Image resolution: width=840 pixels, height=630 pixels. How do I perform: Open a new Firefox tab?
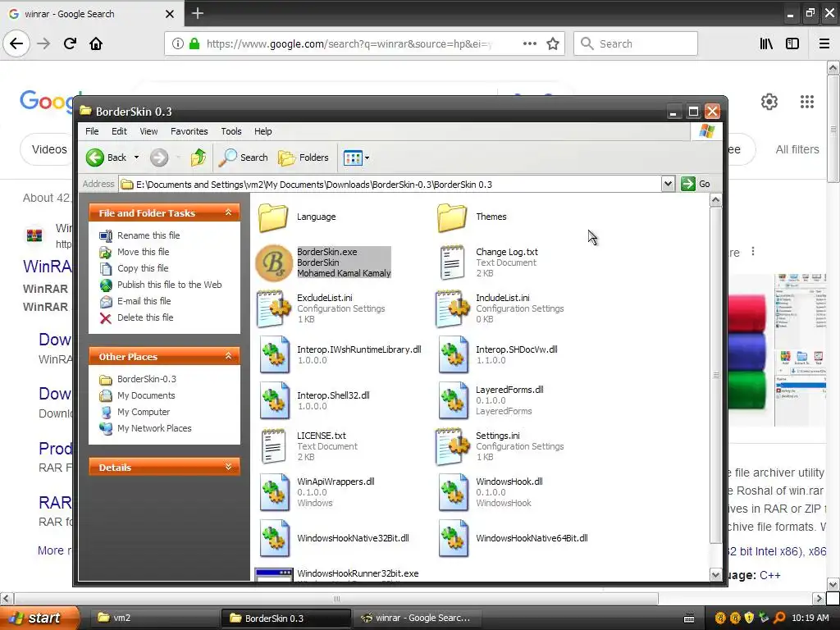coord(198,13)
